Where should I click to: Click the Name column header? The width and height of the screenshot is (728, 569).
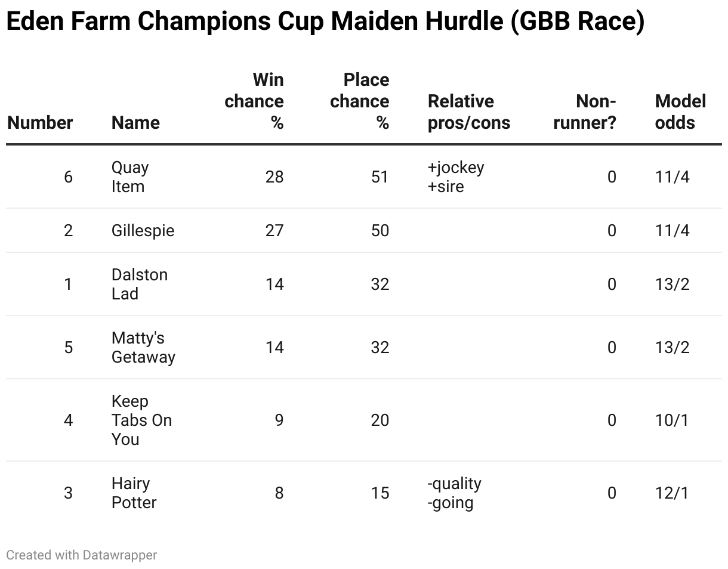[135, 123]
